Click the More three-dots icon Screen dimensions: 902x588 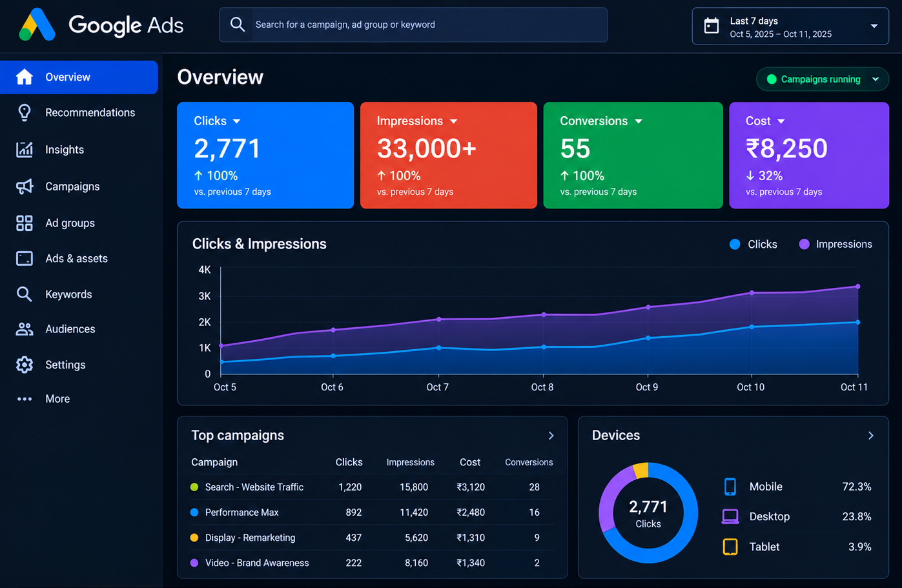(x=25, y=399)
